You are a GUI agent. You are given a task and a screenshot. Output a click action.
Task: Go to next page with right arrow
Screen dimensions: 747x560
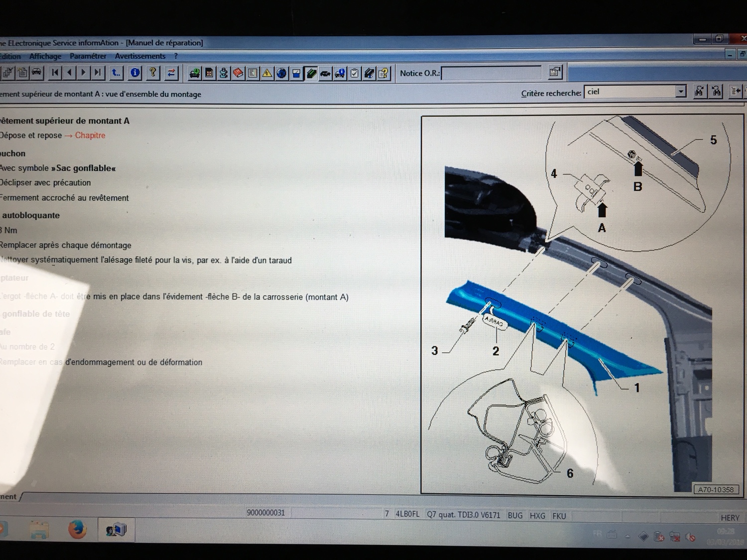click(83, 73)
